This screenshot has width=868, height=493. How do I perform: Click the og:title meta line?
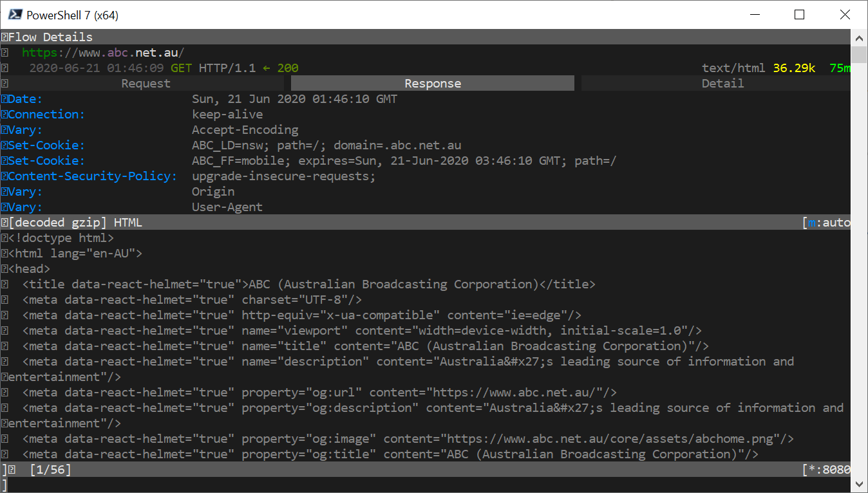[x=390, y=454]
